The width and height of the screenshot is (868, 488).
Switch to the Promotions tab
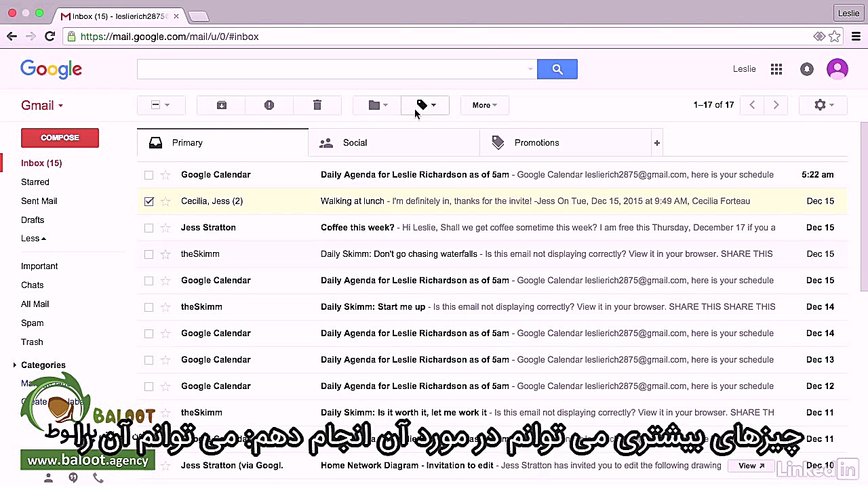coord(536,142)
